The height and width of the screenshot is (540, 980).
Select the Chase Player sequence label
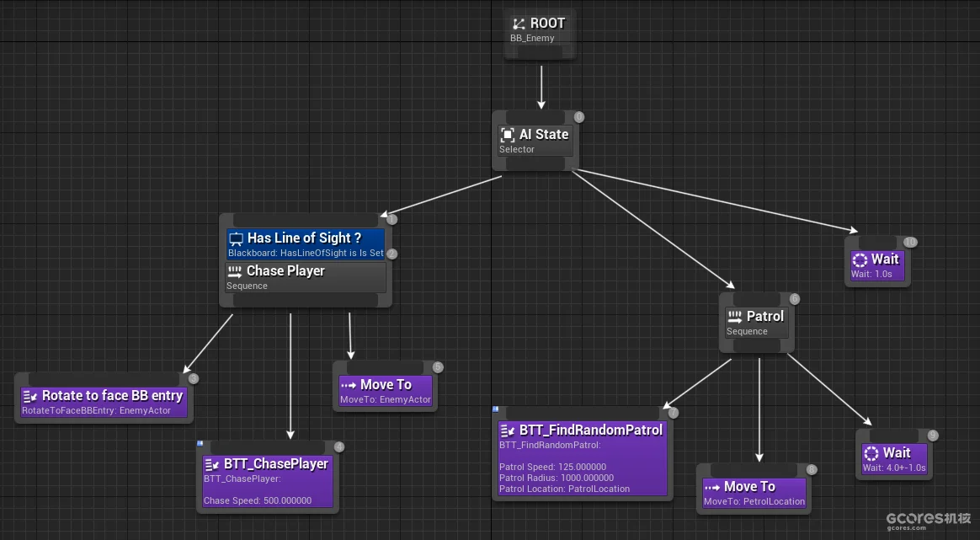tap(285, 271)
